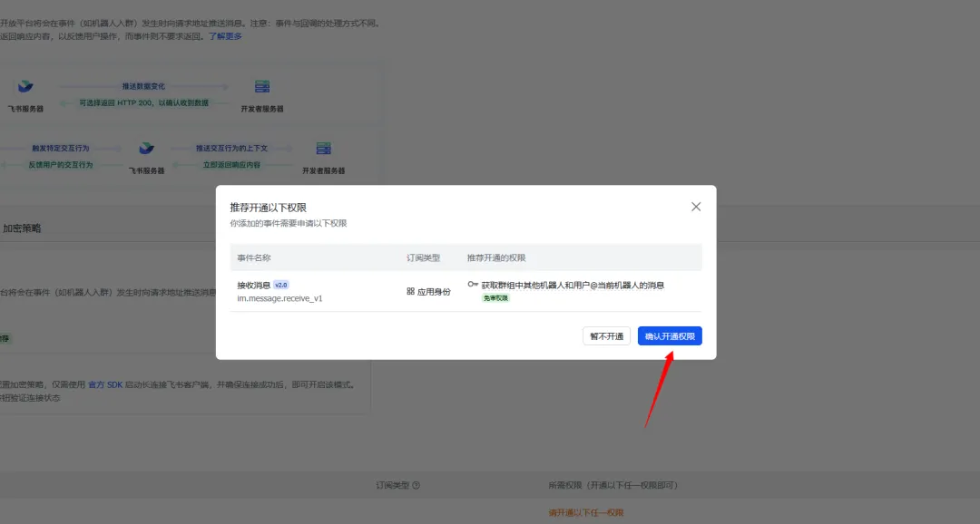Click the 获取群组中其他机器人和用户@当前机器人的消息 permission text
This screenshot has width=980, height=524.
click(573, 286)
